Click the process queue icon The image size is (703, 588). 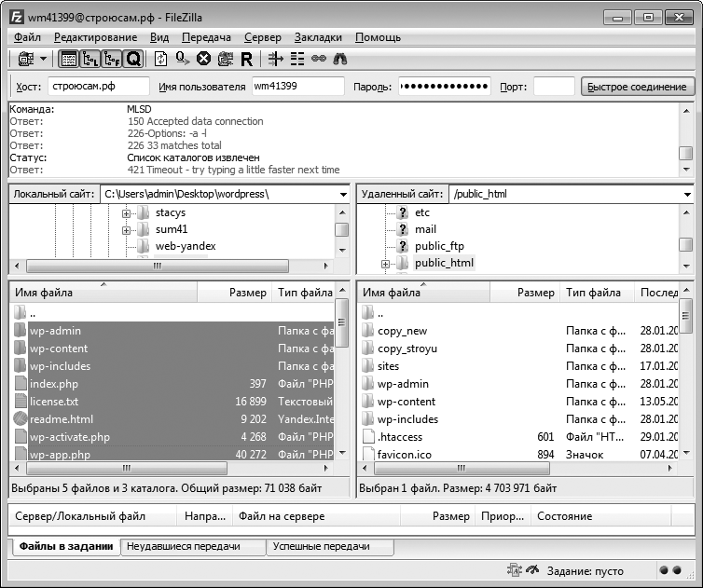point(183,59)
